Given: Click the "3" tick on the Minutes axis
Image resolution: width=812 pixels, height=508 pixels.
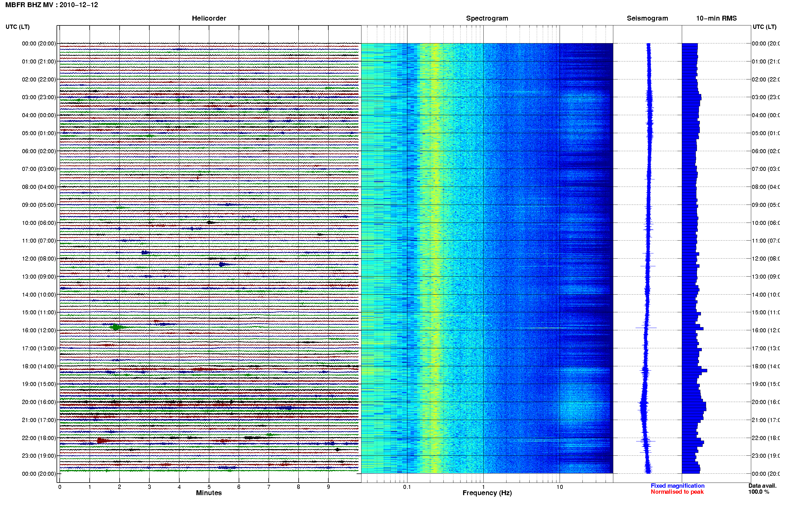Looking at the screenshot, I should (149, 487).
